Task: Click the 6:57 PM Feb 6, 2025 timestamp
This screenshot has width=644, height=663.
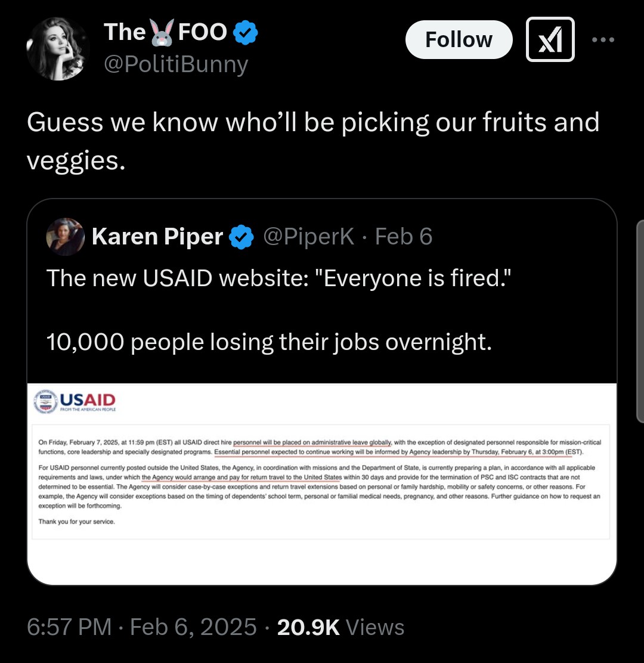Action: pyautogui.click(x=142, y=627)
